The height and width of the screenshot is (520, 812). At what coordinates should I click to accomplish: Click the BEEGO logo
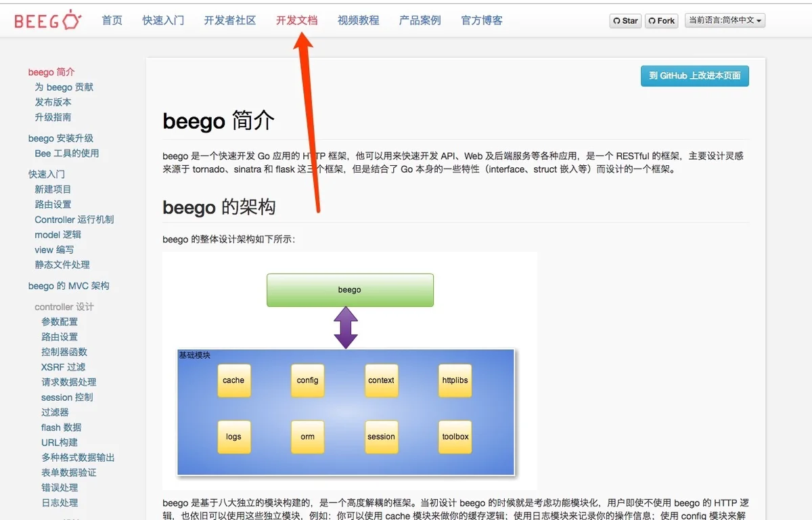coord(47,20)
